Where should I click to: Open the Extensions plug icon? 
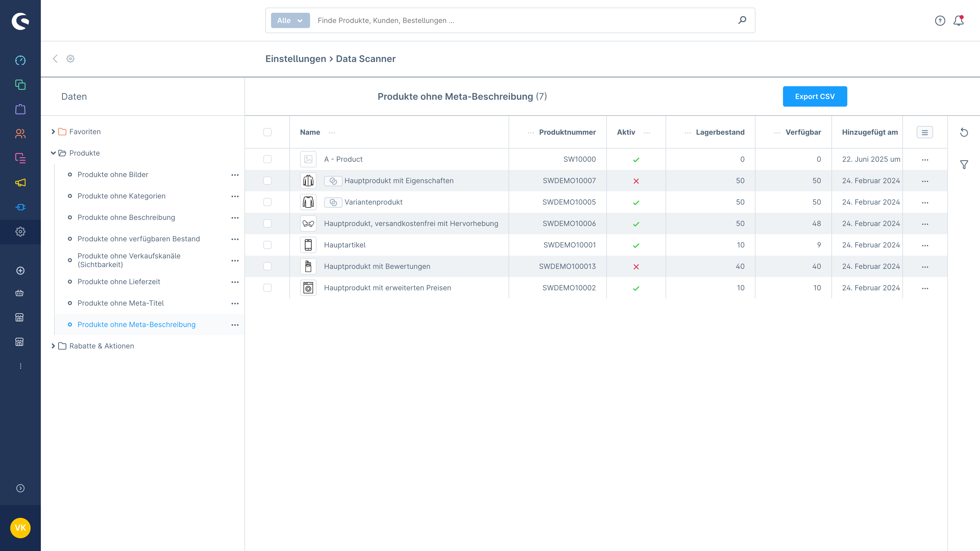(20, 207)
